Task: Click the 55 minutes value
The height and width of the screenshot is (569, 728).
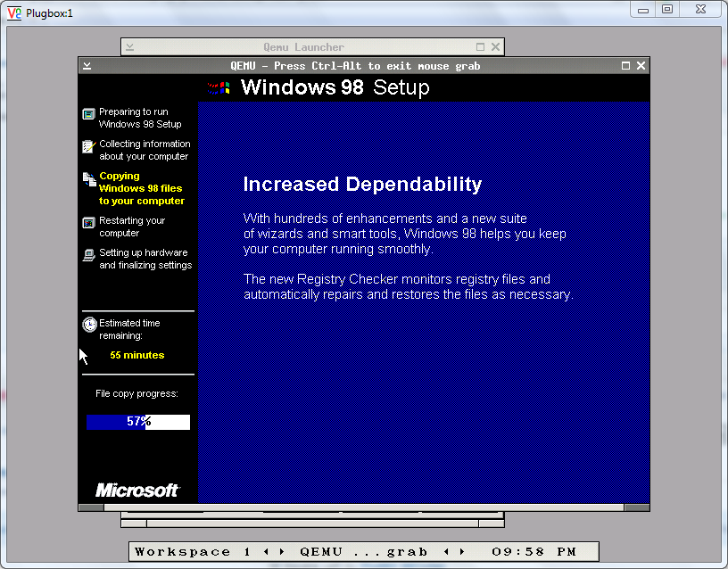Action: [137, 355]
